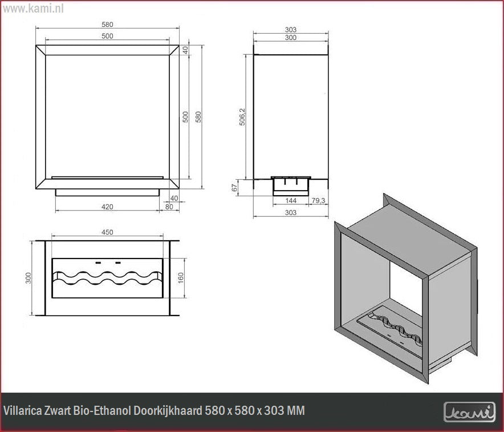Select the 450 dimension above the top view

tap(107, 232)
